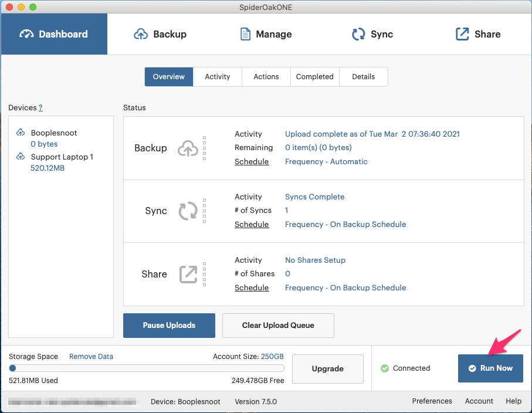
Task: Click the Backup status cloud upload icon
Action: pyautogui.click(x=188, y=148)
